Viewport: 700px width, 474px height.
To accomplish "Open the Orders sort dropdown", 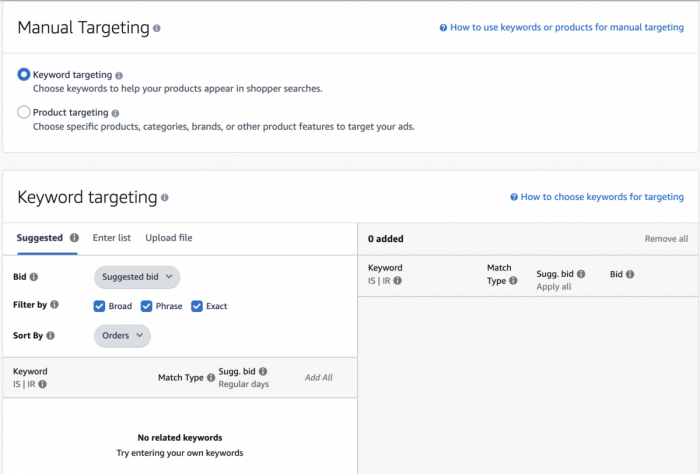I will [122, 336].
